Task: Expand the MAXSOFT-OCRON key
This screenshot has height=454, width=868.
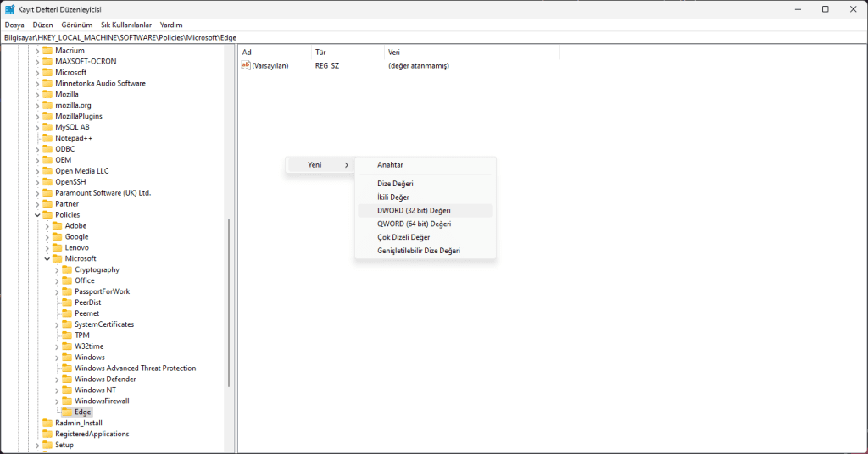Action: (37, 61)
